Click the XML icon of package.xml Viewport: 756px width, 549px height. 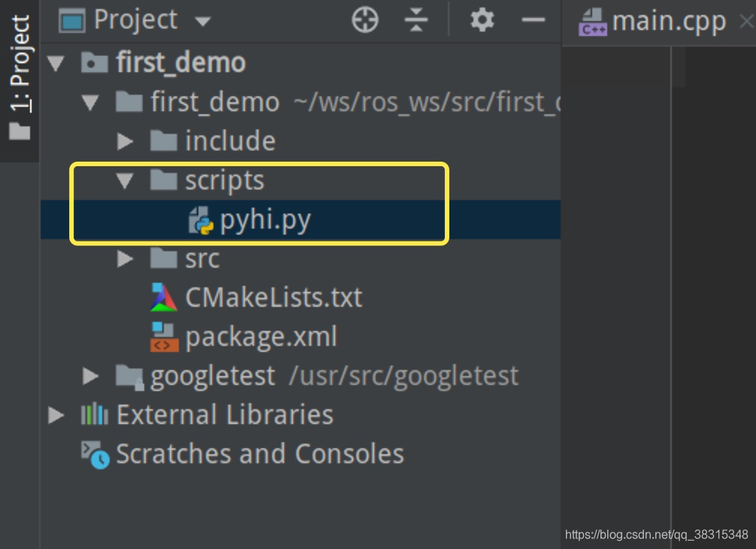pos(165,337)
